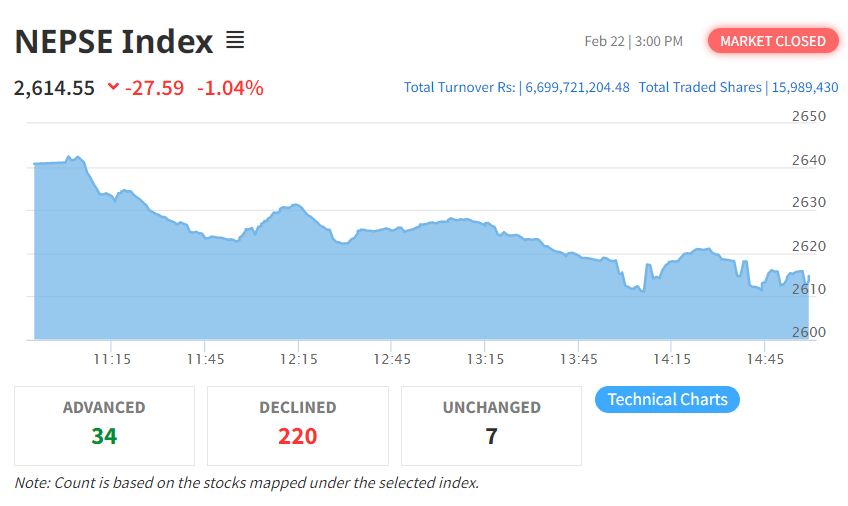This screenshot has height=506, width=848.
Task: Open the Technical Charts button
Action: (x=667, y=400)
